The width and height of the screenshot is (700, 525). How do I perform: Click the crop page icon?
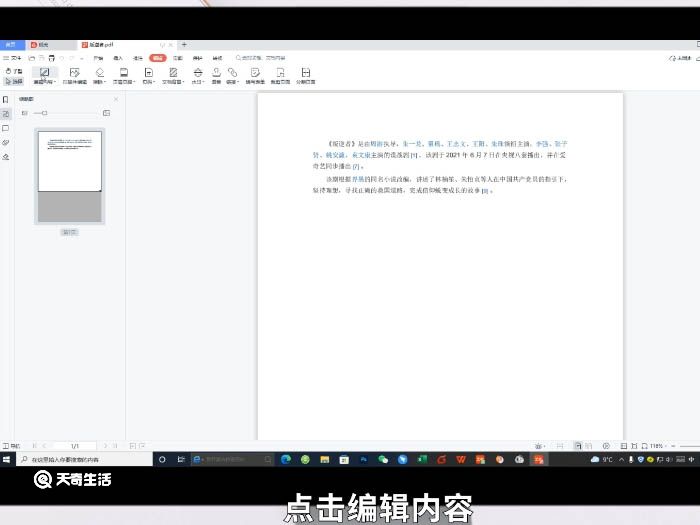point(280,72)
